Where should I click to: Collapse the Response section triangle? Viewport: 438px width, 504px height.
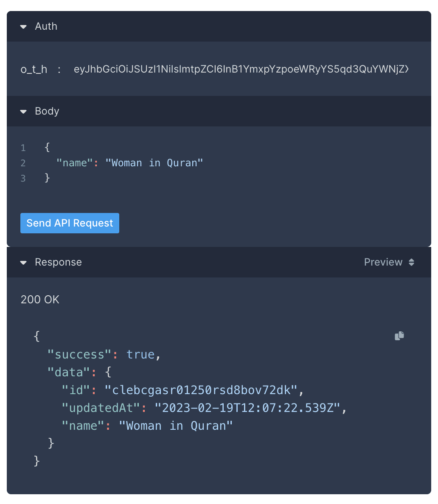coord(23,263)
